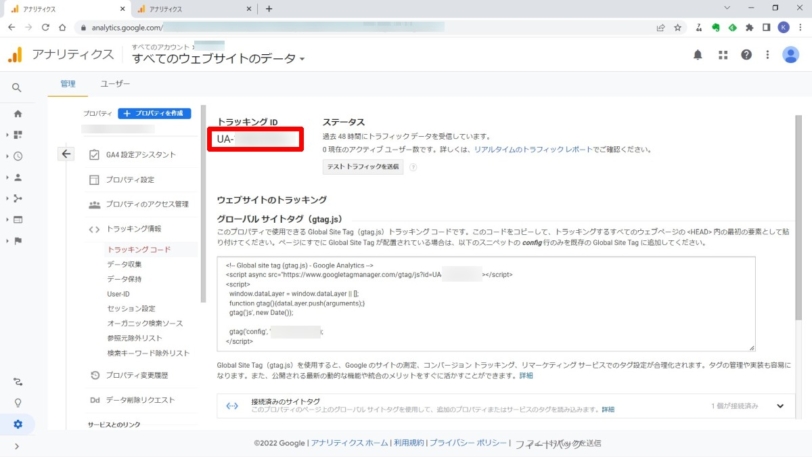Open the Conversions flag icon
The image size is (812, 457).
[x=18, y=241]
